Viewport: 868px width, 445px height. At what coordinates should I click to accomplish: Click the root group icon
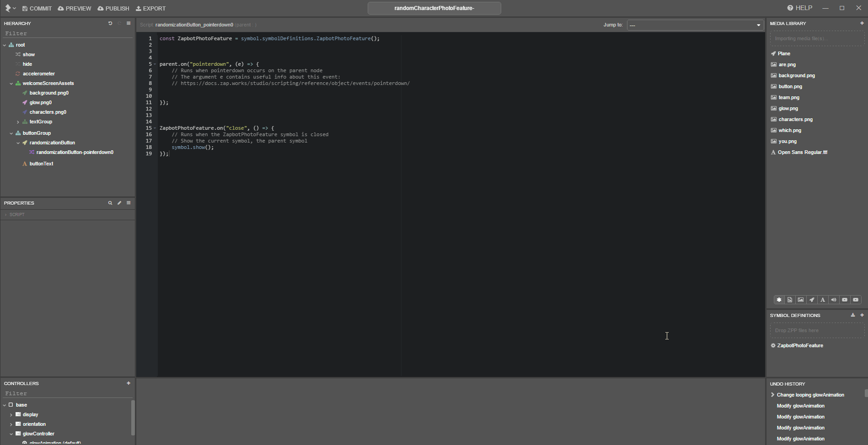[11, 45]
